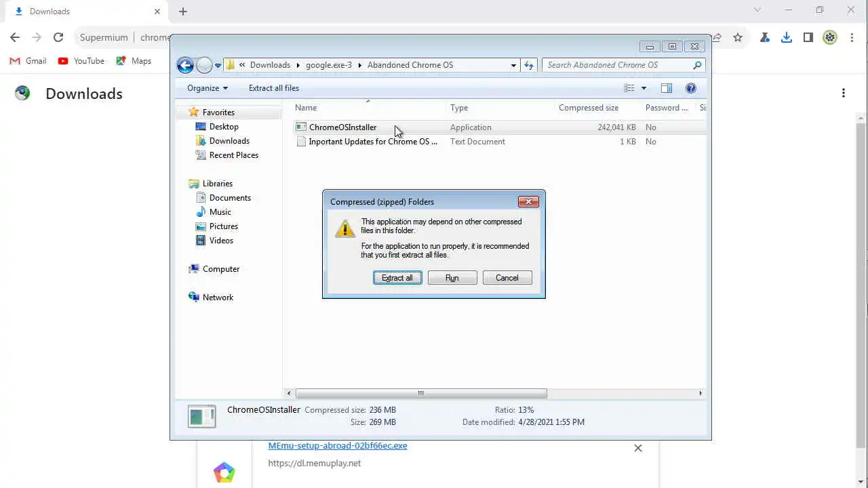Click the Explorer Forward arrow button
This screenshot has width=868, height=488.
point(204,65)
